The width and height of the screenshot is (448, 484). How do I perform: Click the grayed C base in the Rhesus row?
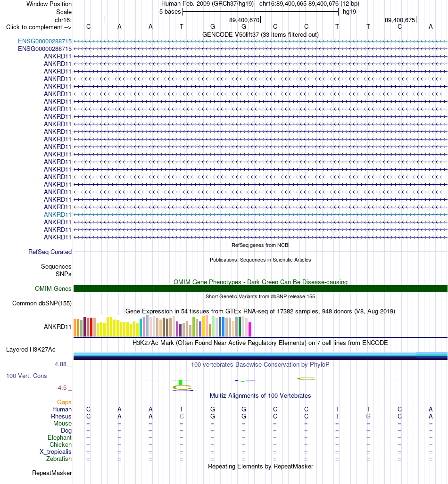pyautogui.click(x=182, y=417)
